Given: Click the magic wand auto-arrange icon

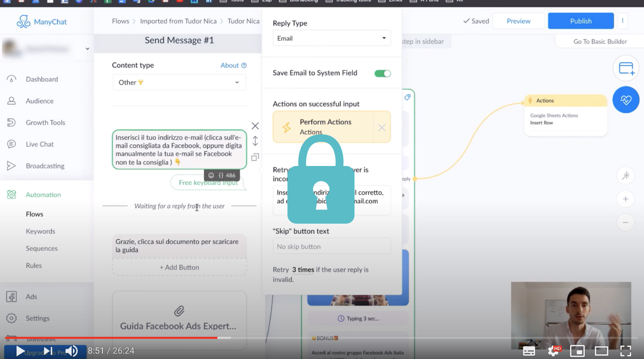Looking at the screenshot, I should pos(625,176).
